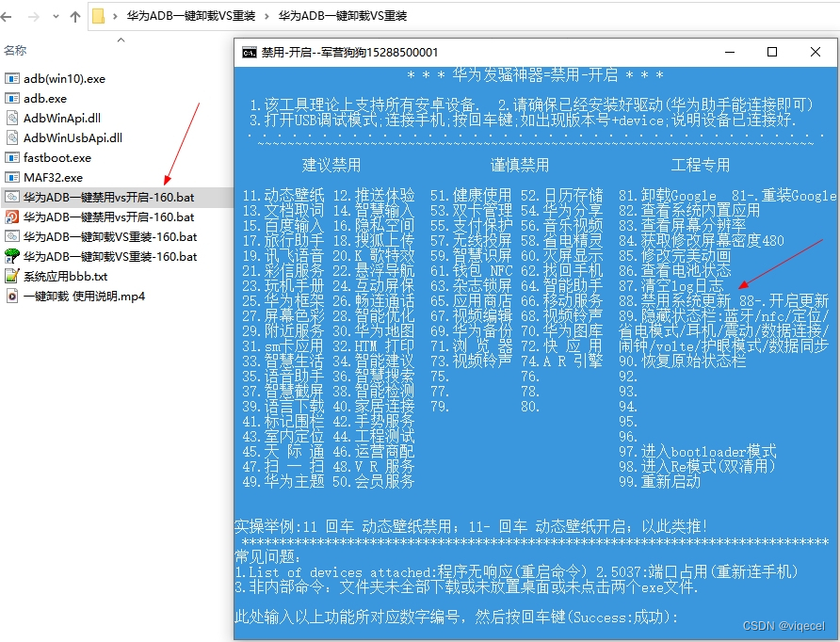
Task: Click the Explorer forward arrow
Action: pyautogui.click(x=33, y=17)
